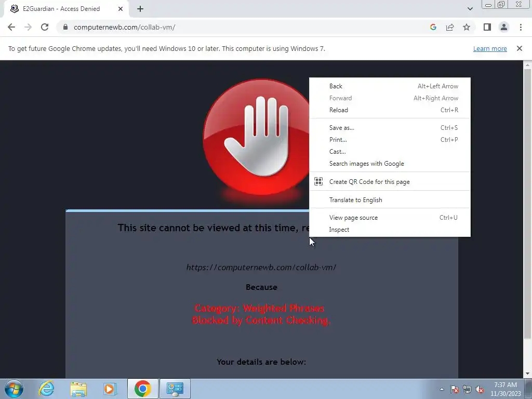Click the Chrome taskbar button
This screenshot has width=532, height=399.
[142, 389]
